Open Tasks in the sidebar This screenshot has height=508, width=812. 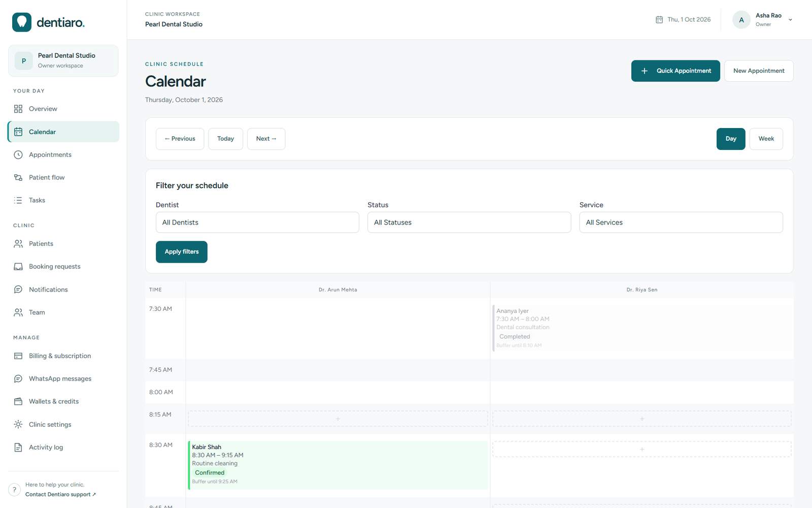coord(63,200)
